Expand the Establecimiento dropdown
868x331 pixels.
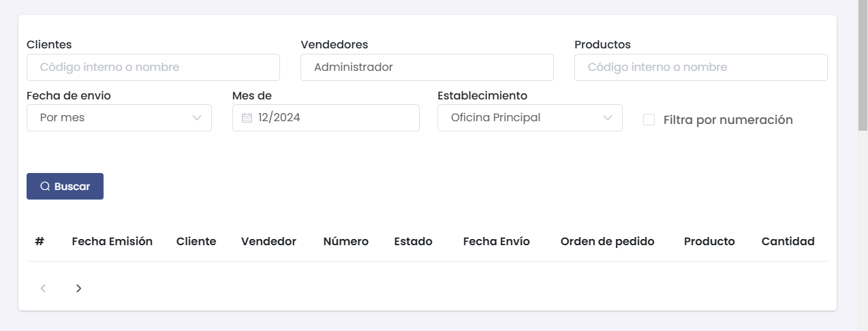(x=529, y=118)
